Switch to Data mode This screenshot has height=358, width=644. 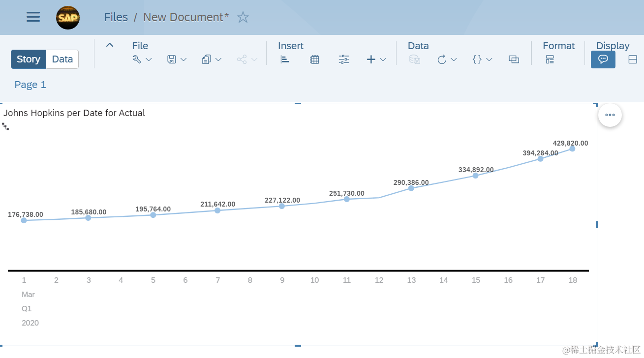[62, 59]
